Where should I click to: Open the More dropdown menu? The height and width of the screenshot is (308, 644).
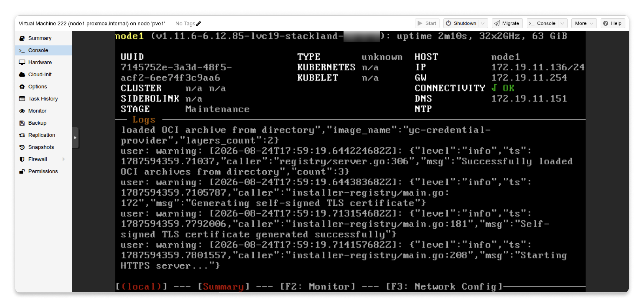[x=584, y=23]
